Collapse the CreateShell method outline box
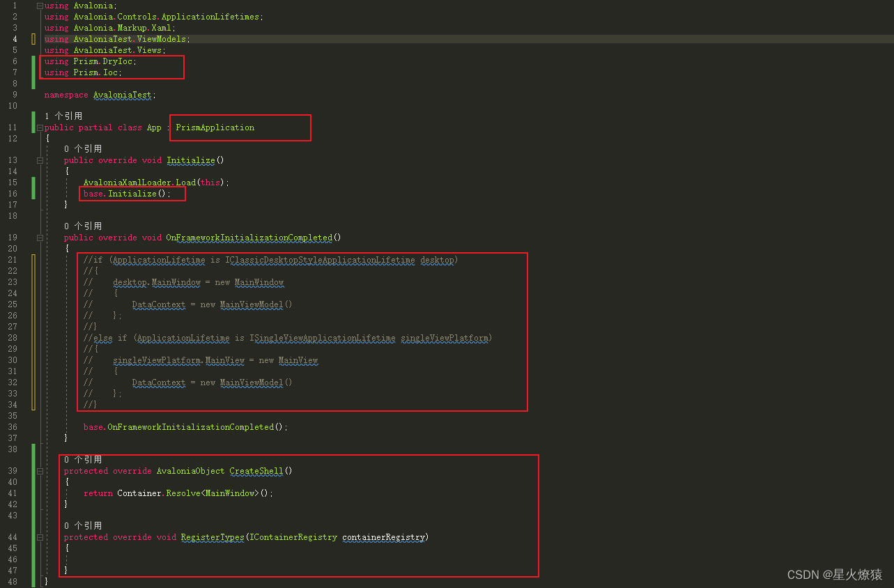The height and width of the screenshot is (588, 894). coord(40,472)
